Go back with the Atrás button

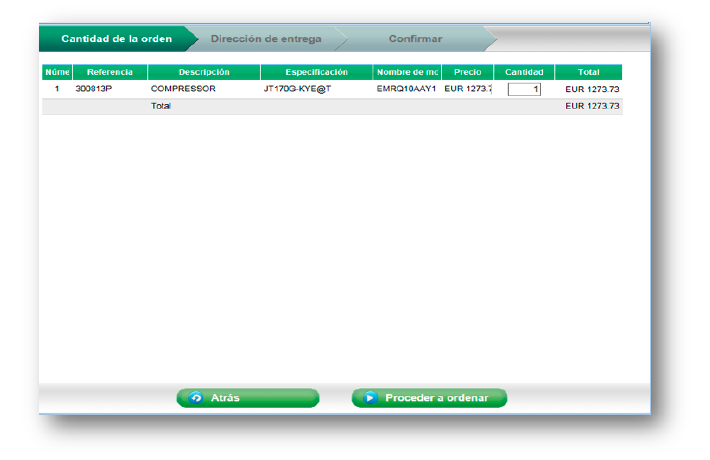click(248, 398)
